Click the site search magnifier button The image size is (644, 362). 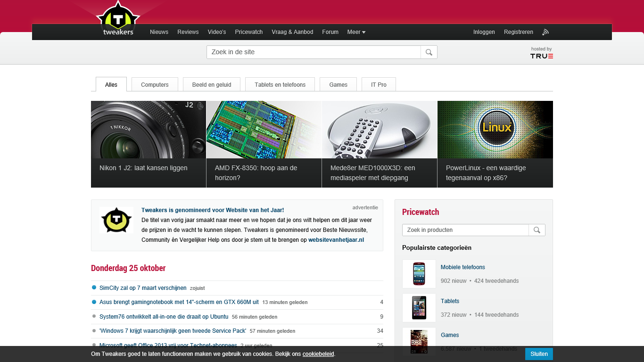(429, 52)
